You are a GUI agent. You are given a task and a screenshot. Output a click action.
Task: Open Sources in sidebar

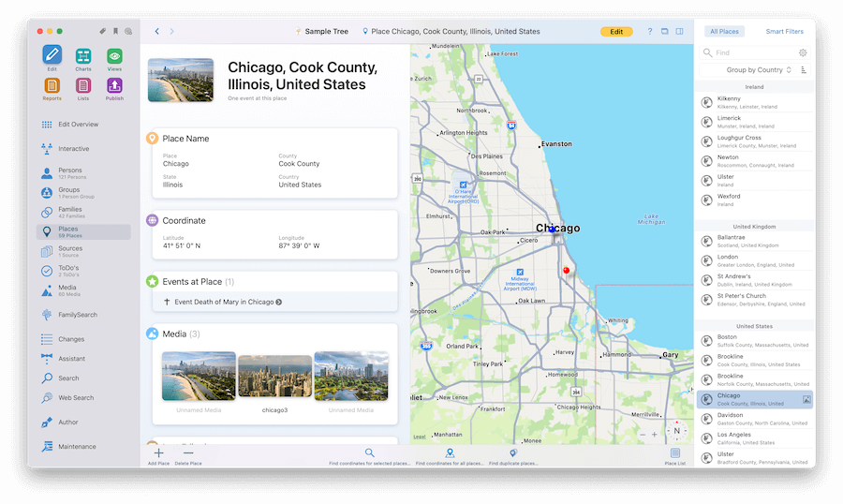click(x=83, y=251)
